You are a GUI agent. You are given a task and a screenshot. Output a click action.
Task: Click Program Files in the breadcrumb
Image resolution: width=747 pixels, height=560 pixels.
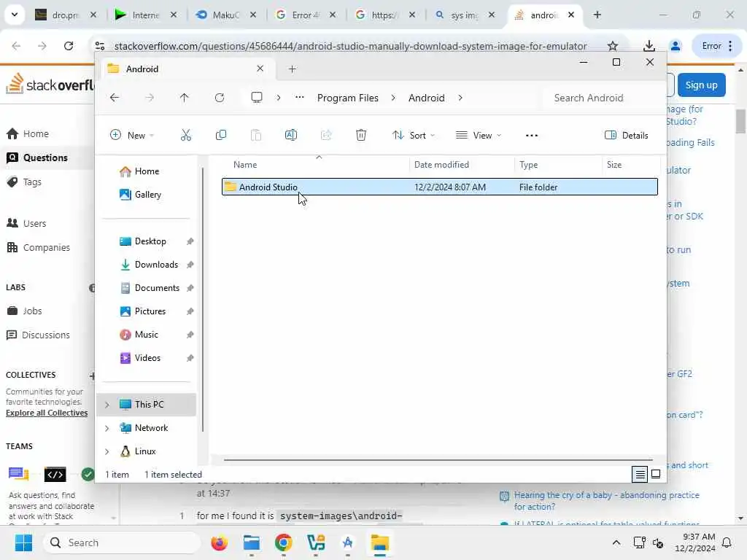[348, 98]
